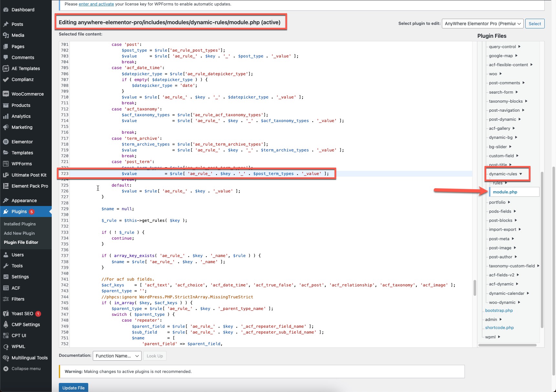This screenshot has width=556, height=392.
Task: Expand the taxonomy-custom-field folder
Action: click(538, 266)
